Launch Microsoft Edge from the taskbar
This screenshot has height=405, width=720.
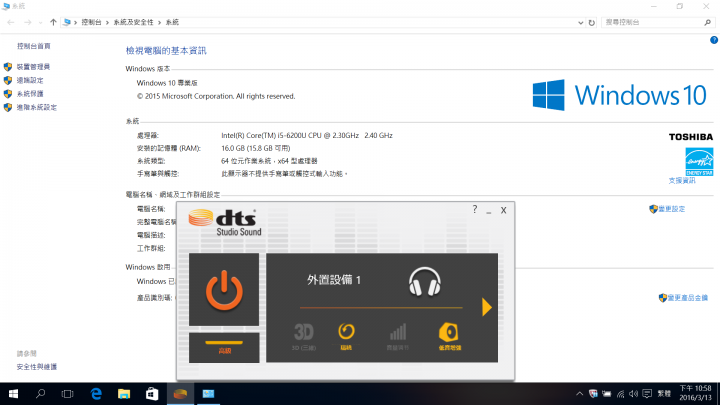tap(96, 394)
